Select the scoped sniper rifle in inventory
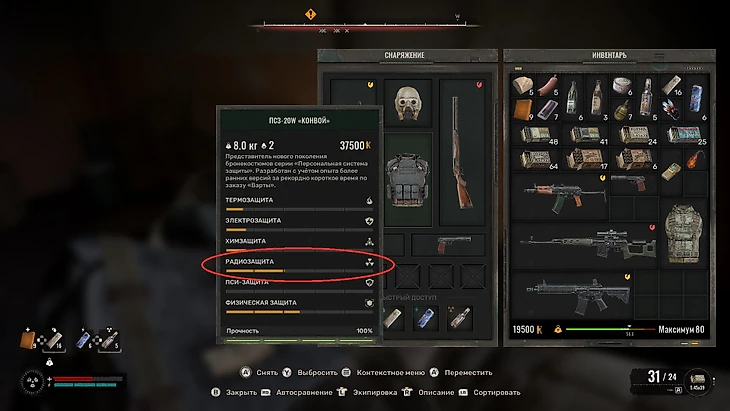This screenshot has height=411, width=730. 588,245
